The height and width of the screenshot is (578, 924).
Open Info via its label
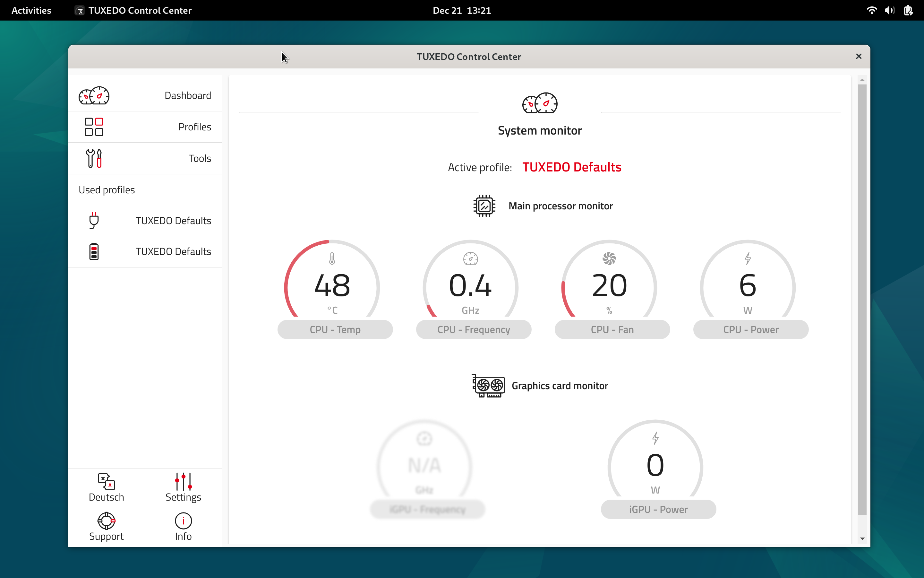[183, 536]
